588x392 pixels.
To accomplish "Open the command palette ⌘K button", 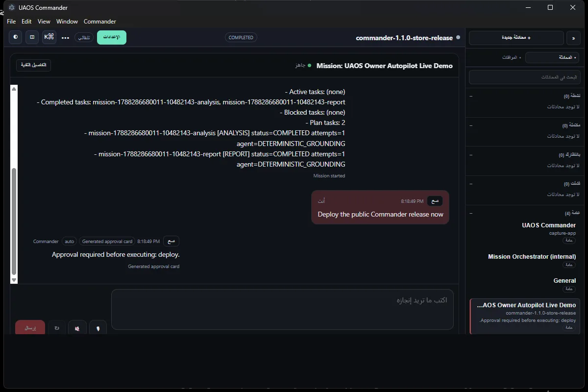I will pyautogui.click(x=49, y=37).
